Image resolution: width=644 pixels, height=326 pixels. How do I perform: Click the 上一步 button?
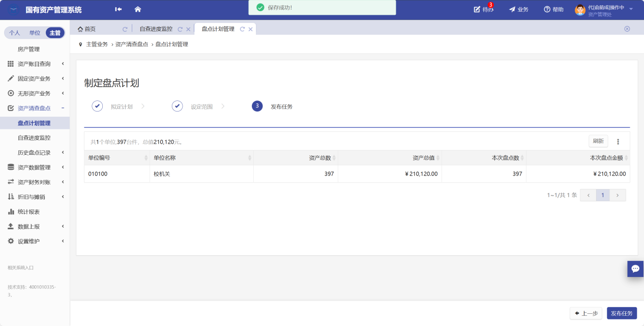coord(586,313)
